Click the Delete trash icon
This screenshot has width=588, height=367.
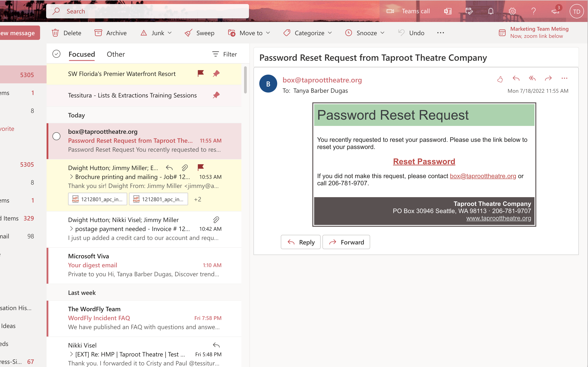pos(55,33)
